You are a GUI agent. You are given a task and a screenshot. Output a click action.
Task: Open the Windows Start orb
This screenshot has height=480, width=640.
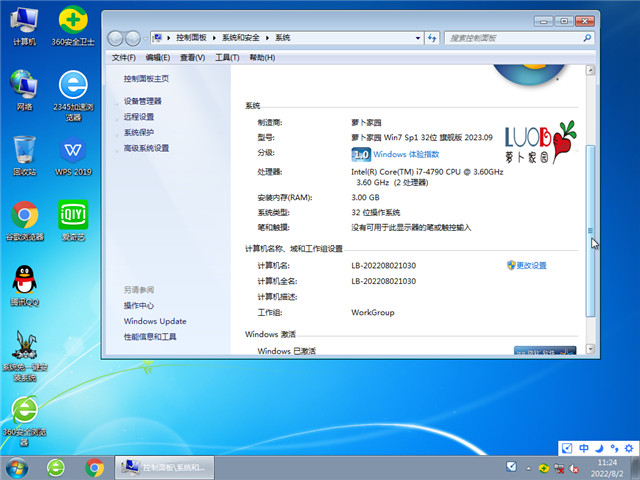(17, 468)
